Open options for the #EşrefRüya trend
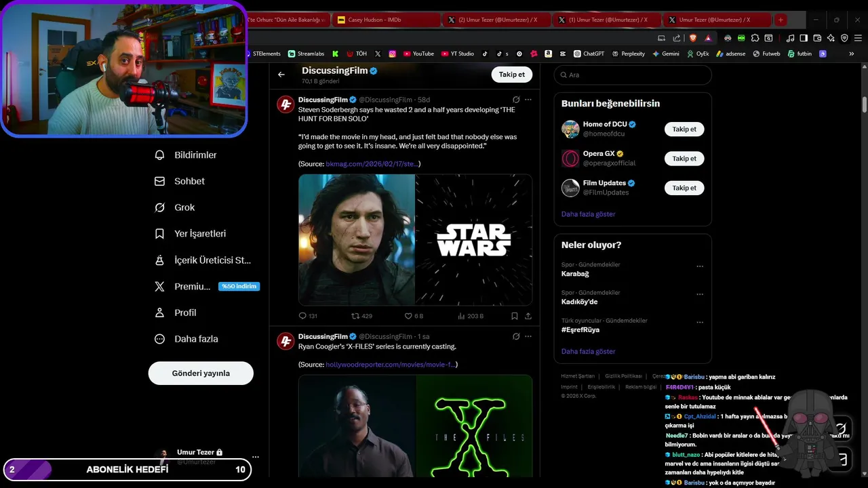The image size is (868, 488). point(700,323)
